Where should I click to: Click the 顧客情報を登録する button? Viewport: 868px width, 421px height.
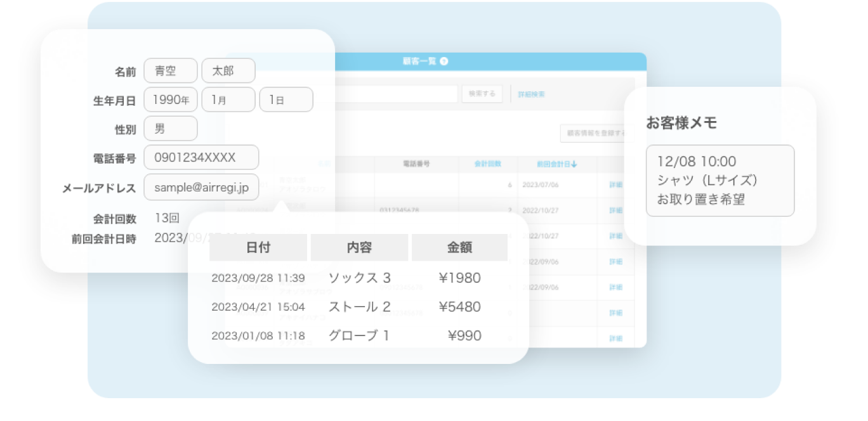click(593, 133)
